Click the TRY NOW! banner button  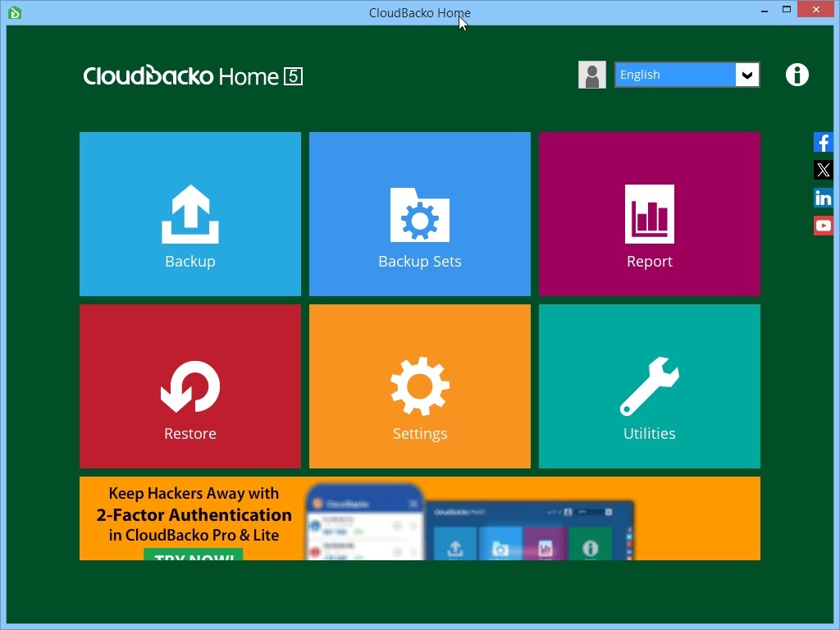[x=194, y=555]
